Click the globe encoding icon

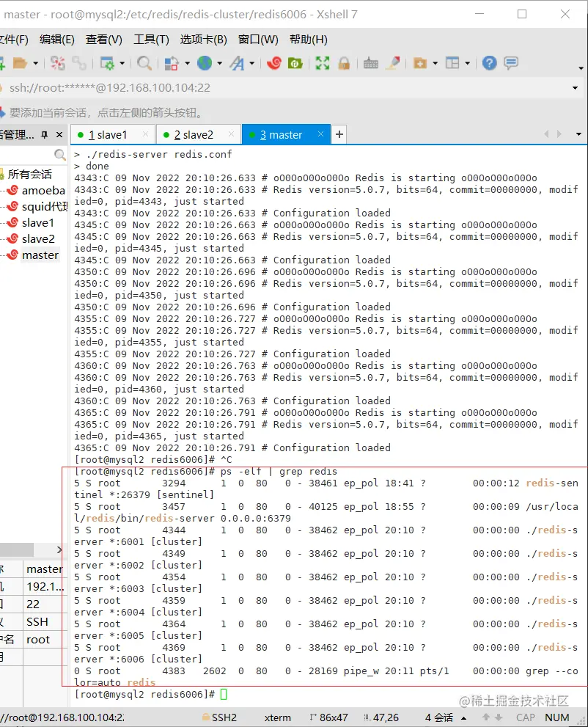pyautogui.click(x=205, y=63)
